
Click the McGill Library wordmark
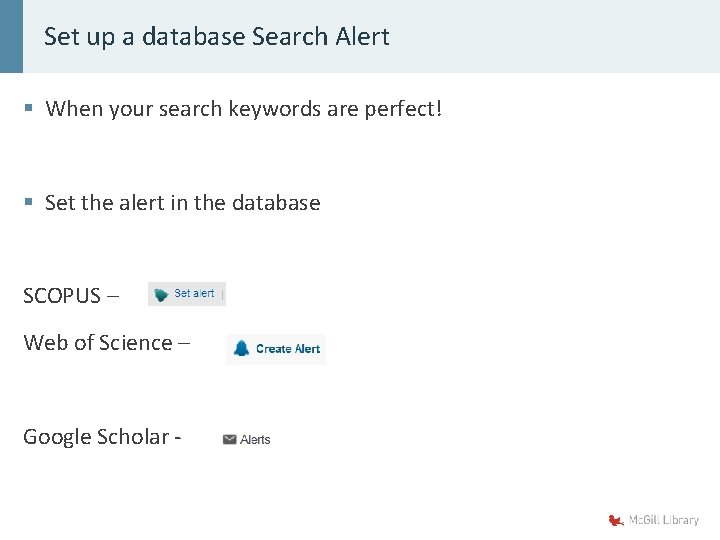663,520
